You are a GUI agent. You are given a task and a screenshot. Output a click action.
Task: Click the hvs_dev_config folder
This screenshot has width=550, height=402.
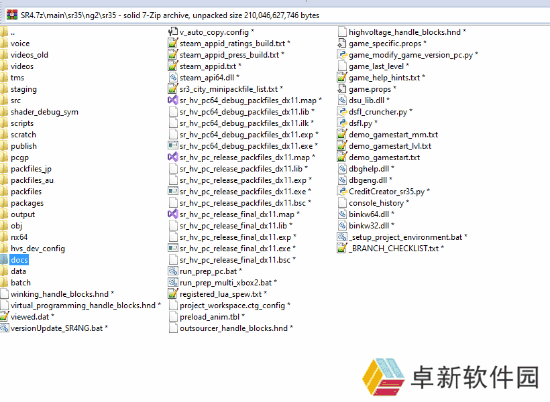coord(33,248)
